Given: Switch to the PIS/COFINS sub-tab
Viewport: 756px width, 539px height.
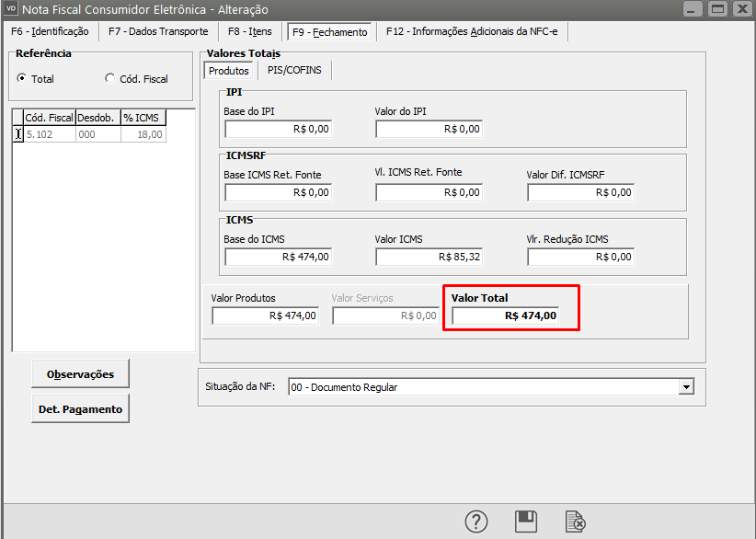Looking at the screenshot, I should point(294,70).
